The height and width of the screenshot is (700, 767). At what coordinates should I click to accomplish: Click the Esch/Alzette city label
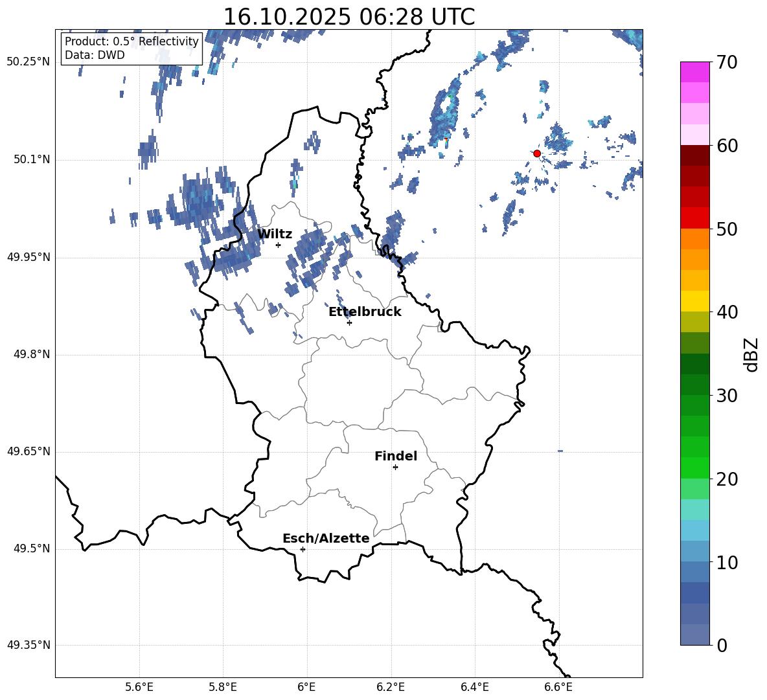click(326, 538)
